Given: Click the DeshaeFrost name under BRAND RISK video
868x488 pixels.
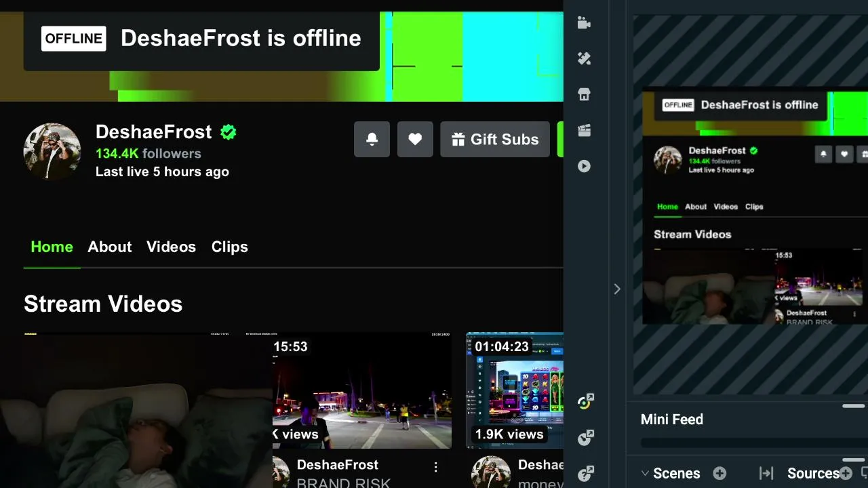Looking at the screenshot, I should [x=338, y=465].
